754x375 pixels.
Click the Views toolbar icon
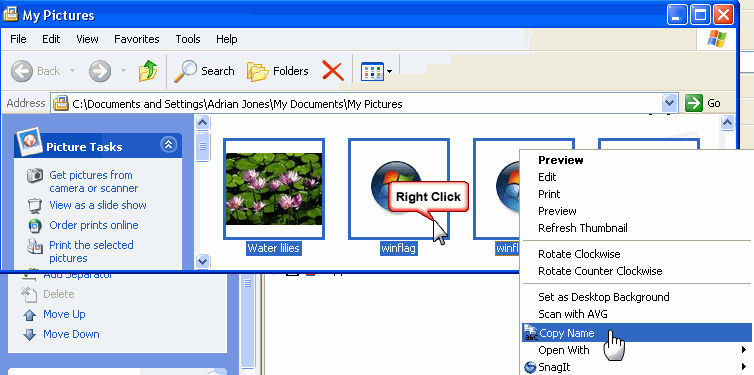coord(372,72)
